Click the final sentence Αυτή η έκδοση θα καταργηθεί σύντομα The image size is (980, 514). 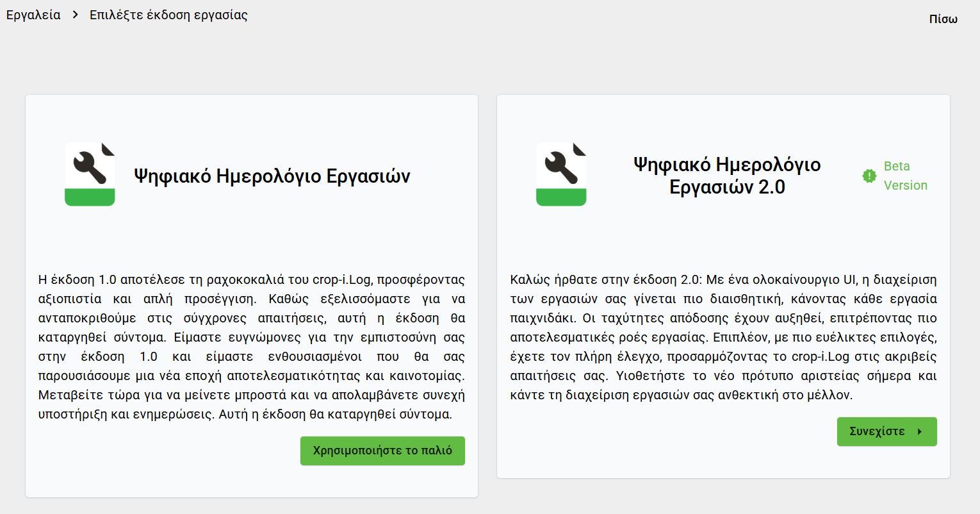[x=335, y=415]
